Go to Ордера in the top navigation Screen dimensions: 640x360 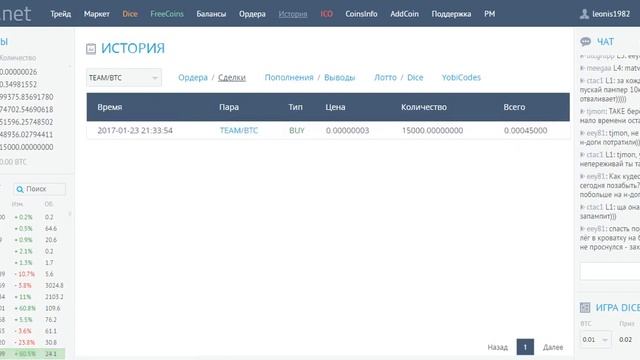tap(252, 14)
